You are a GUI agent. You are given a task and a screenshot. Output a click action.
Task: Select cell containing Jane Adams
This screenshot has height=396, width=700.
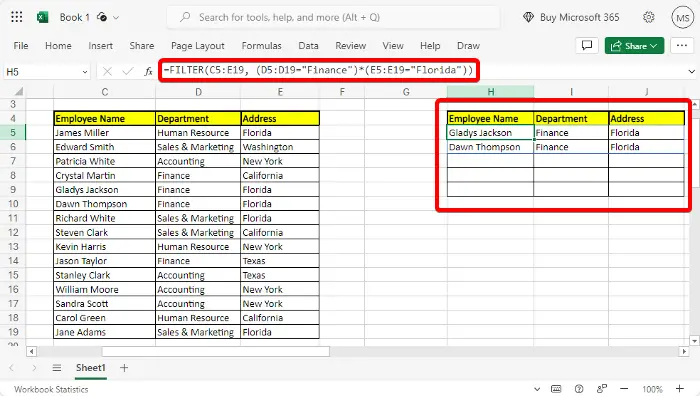104,332
